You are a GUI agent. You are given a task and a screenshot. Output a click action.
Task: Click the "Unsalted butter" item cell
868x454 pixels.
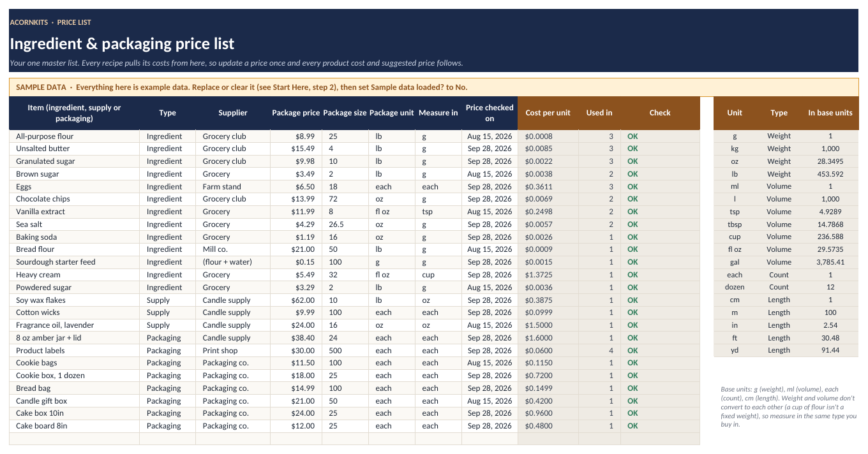[x=74, y=149]
